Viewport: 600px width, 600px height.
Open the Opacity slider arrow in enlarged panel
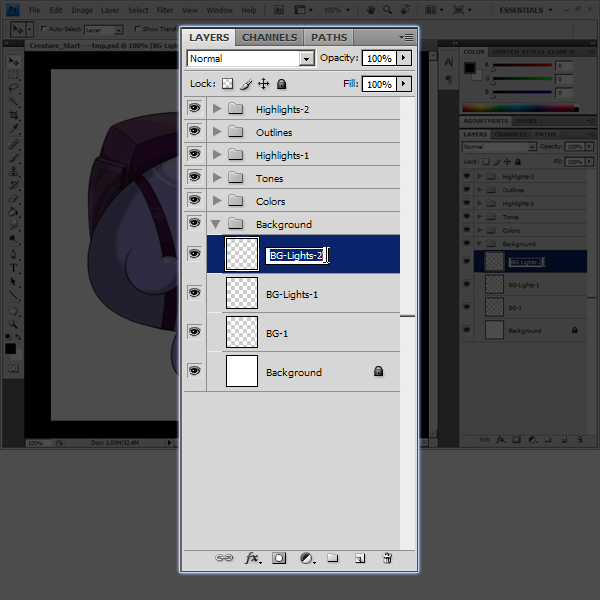tap(403, 58)
